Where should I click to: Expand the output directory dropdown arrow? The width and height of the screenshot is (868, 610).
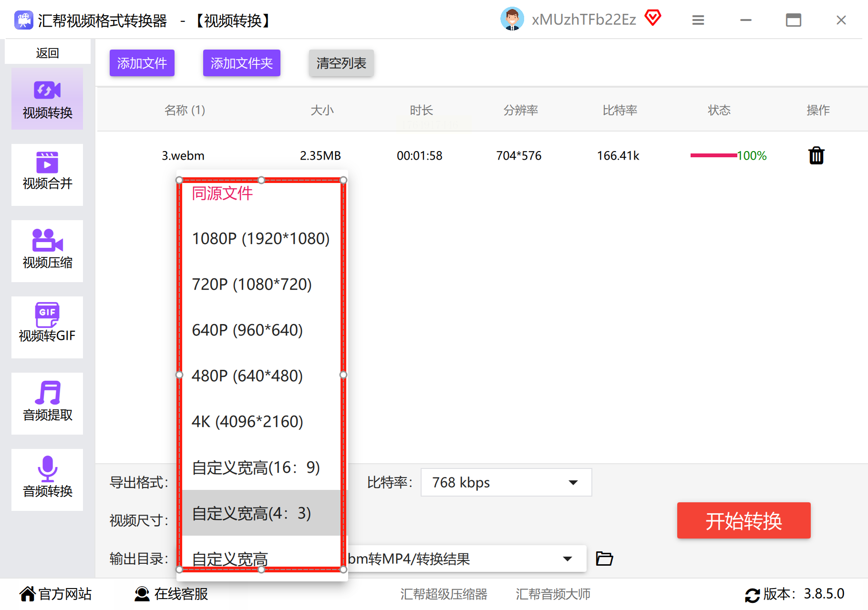click(x=567, y=559)
